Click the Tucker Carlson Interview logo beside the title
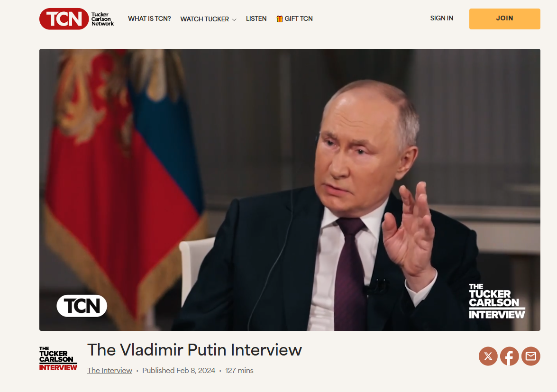This screenshot has height=392, width=557. pos(58,359)
